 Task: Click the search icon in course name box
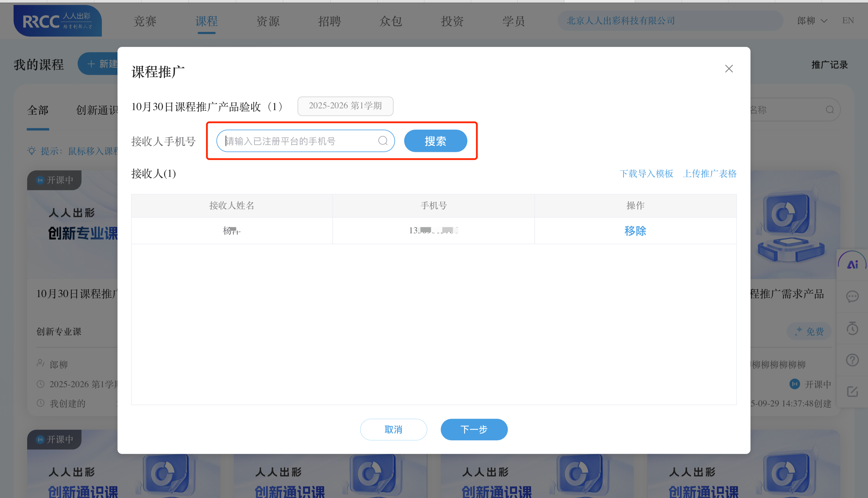click(x=829, y=110)
